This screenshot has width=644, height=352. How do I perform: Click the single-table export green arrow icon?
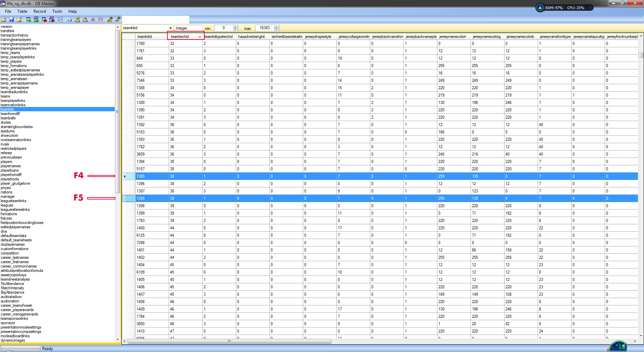(29, 20)
